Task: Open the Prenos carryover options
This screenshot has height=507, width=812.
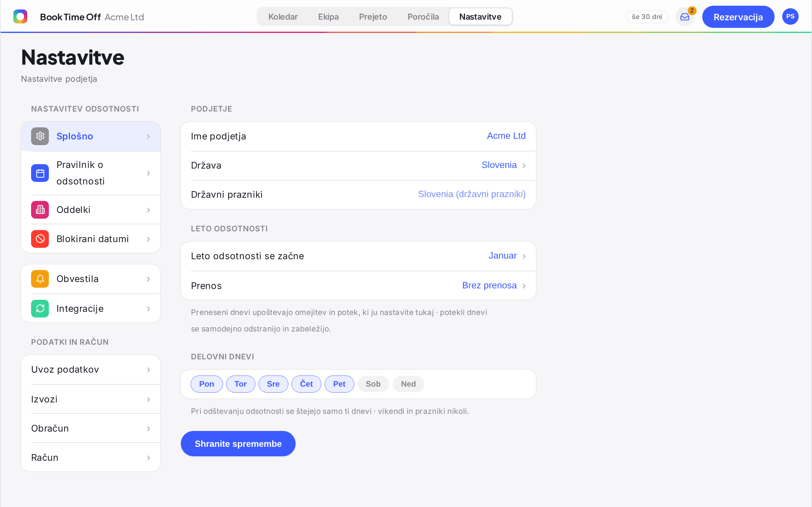Action: point(358,286)
